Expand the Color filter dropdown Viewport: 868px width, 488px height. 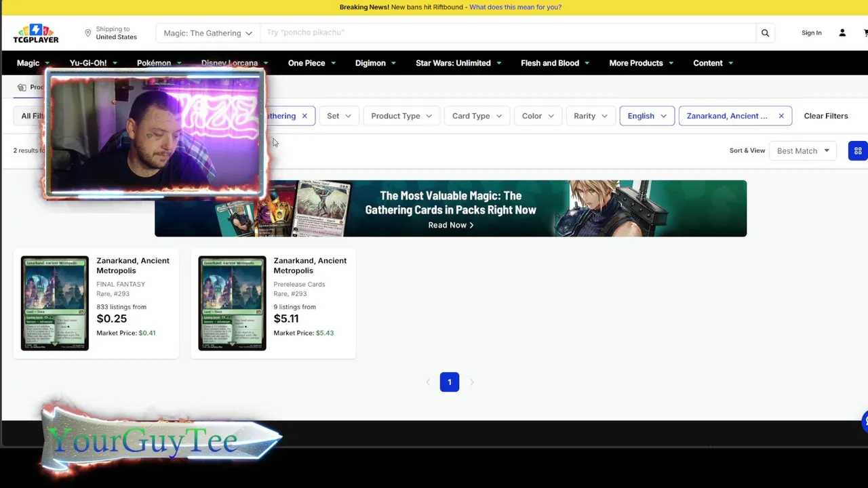tap(538, 116)
